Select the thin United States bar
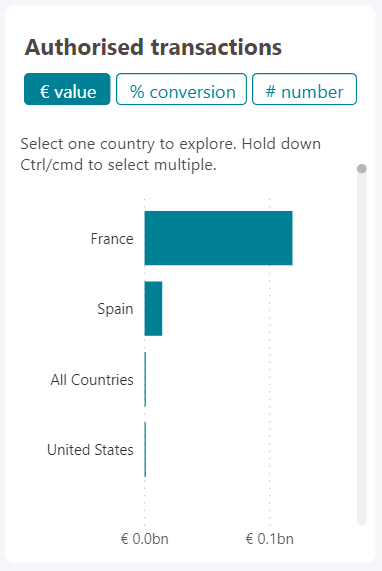 point(145,449)
